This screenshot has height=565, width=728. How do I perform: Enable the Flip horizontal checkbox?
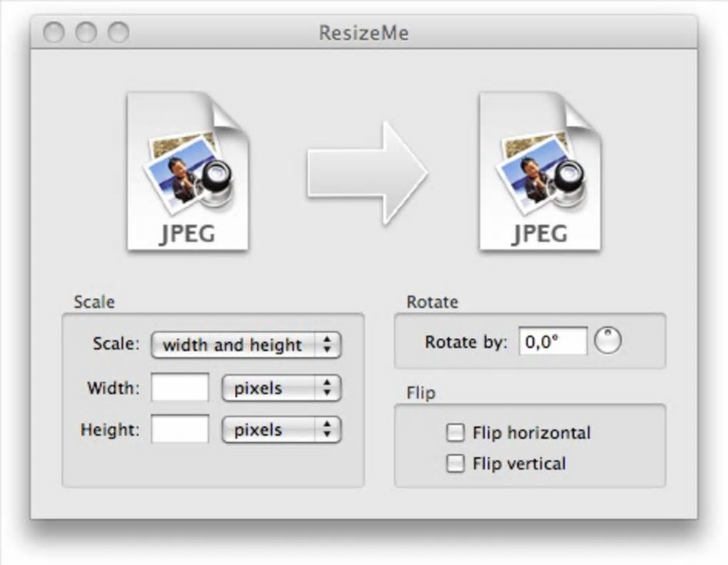[x=455, y=432]
